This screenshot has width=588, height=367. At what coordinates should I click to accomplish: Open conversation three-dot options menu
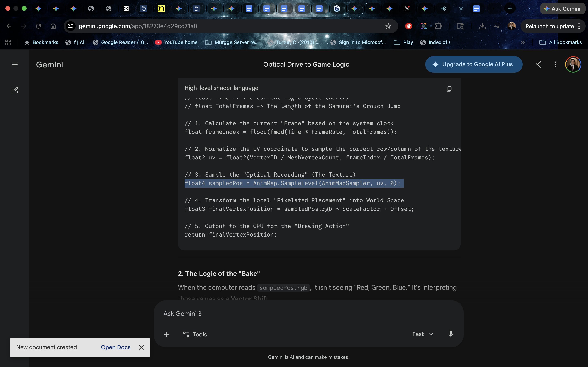click(x=555, y=64)
